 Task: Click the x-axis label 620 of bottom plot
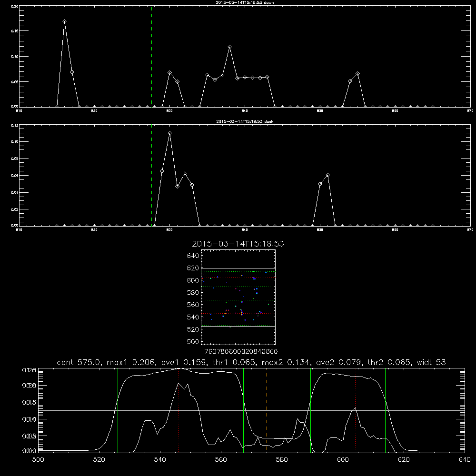coord(404,460)
